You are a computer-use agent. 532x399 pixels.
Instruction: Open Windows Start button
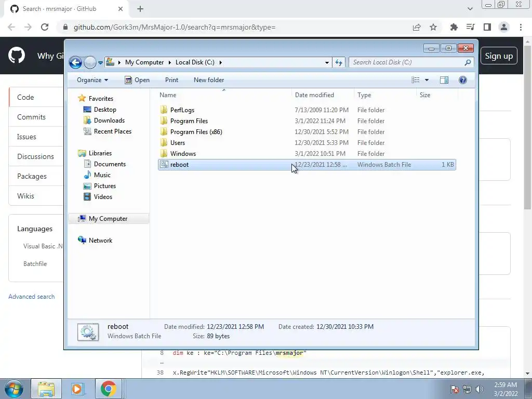pos(14,389)
